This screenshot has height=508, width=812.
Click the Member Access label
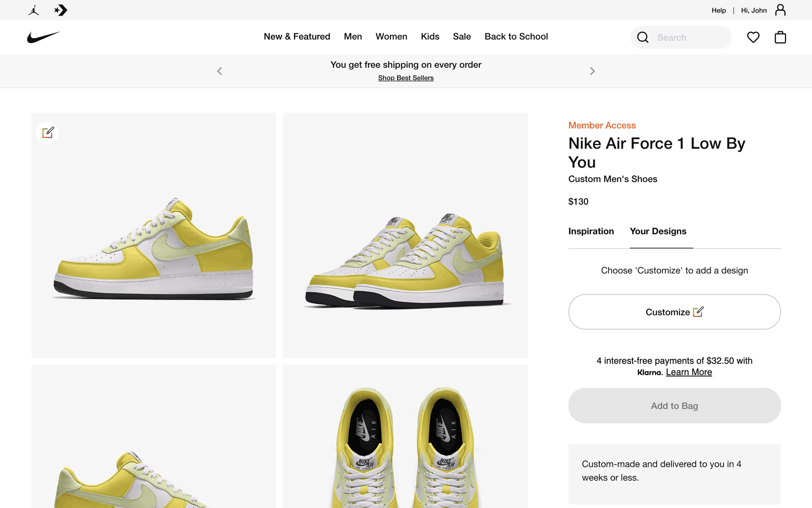tap(602, 125)
